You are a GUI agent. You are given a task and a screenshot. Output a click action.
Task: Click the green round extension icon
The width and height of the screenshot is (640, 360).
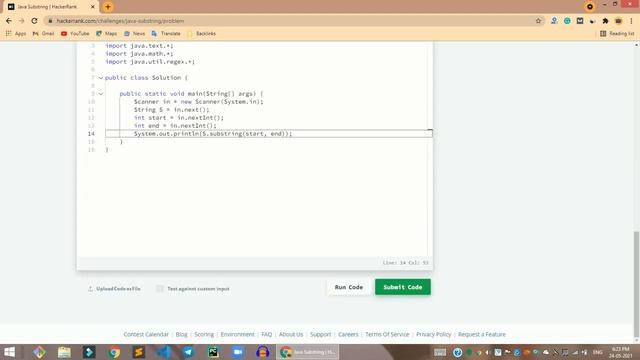coord(567,21)
